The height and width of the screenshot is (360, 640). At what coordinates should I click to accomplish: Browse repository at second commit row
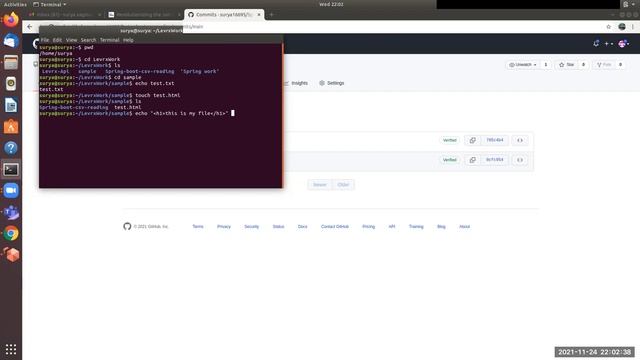pyautogui.click(x=520, y=160)
